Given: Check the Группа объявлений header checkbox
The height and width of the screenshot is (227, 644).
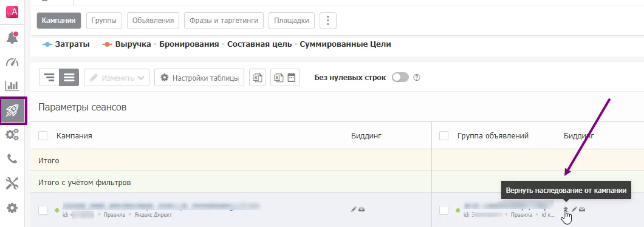Looking at the screenshot, I should pyautogui.click(x=444, y=135).
